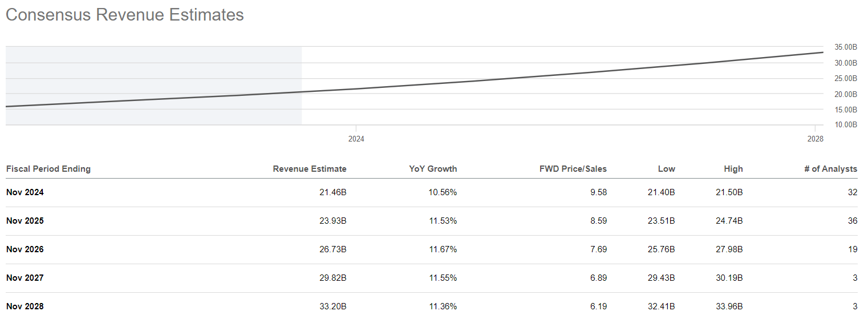Click the Revenue Estimate column header

309,169
